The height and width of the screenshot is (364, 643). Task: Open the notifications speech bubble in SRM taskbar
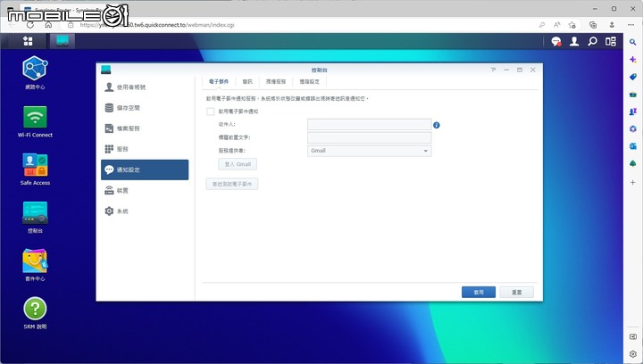pyautogui.click(x=556, y=41)
